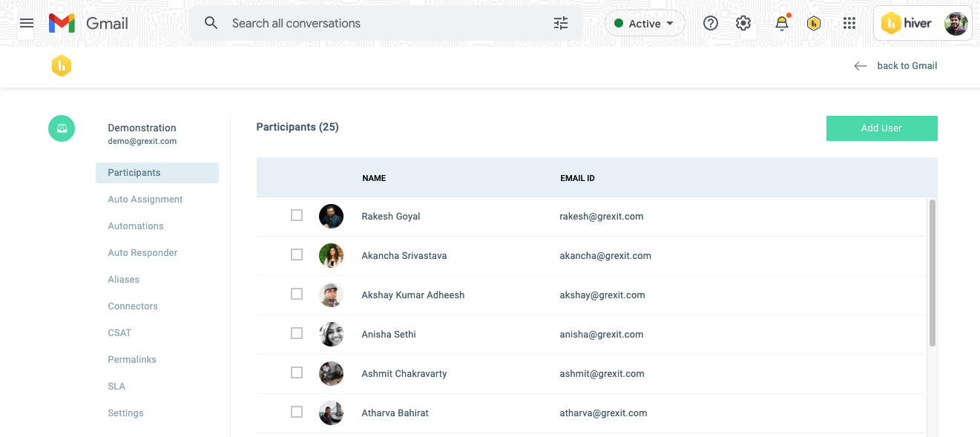Click the Gmail logo
This screenshot has height=437, width=980.
tap(88, 23)
